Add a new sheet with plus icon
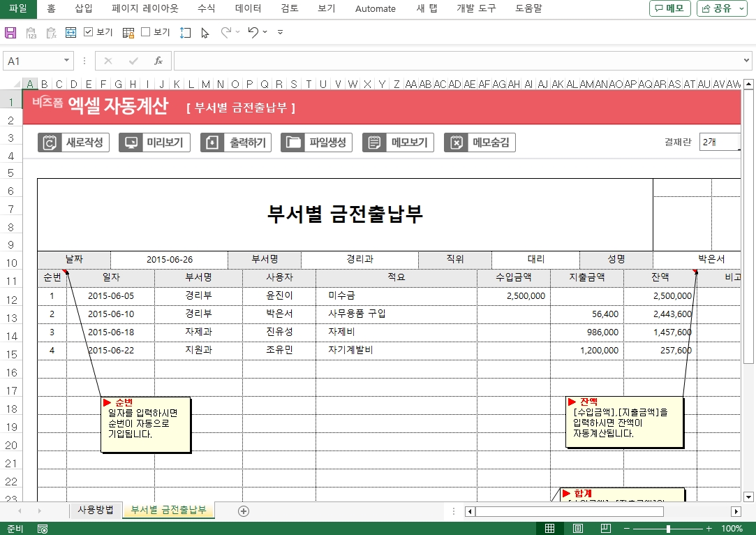 pyautogui.click(x=244, y=511)
